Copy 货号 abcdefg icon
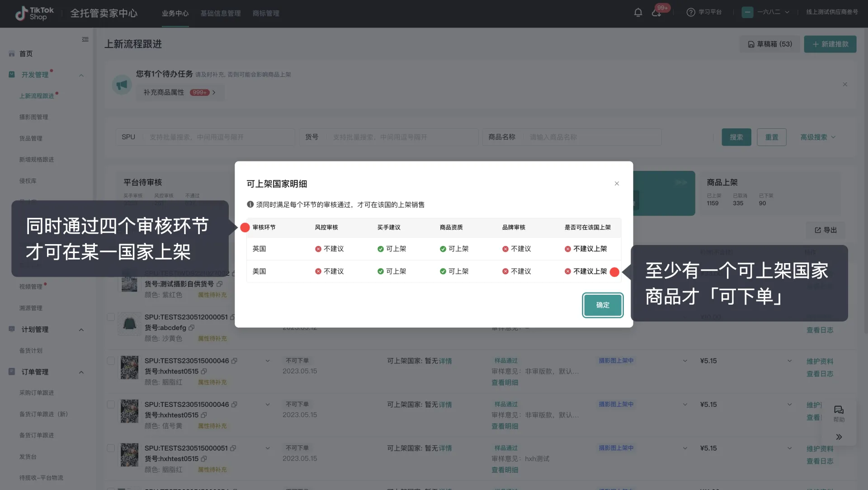868x490 pixels. [191, 328]
